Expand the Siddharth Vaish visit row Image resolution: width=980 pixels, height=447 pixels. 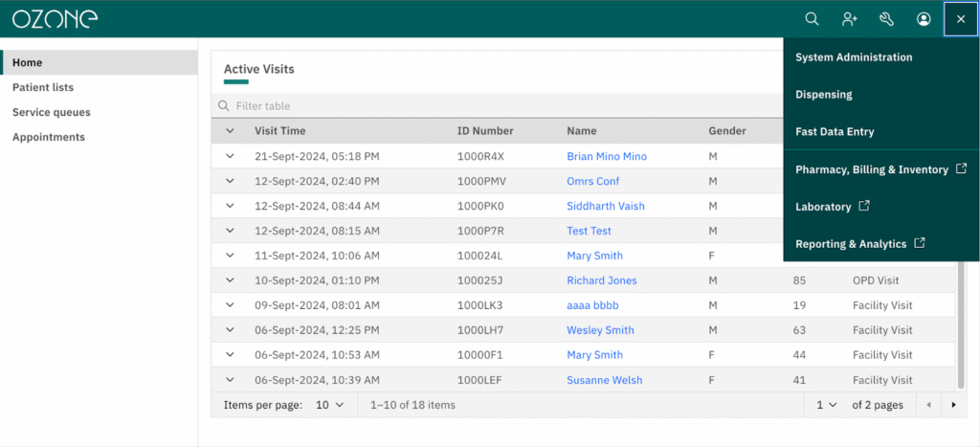230,206
